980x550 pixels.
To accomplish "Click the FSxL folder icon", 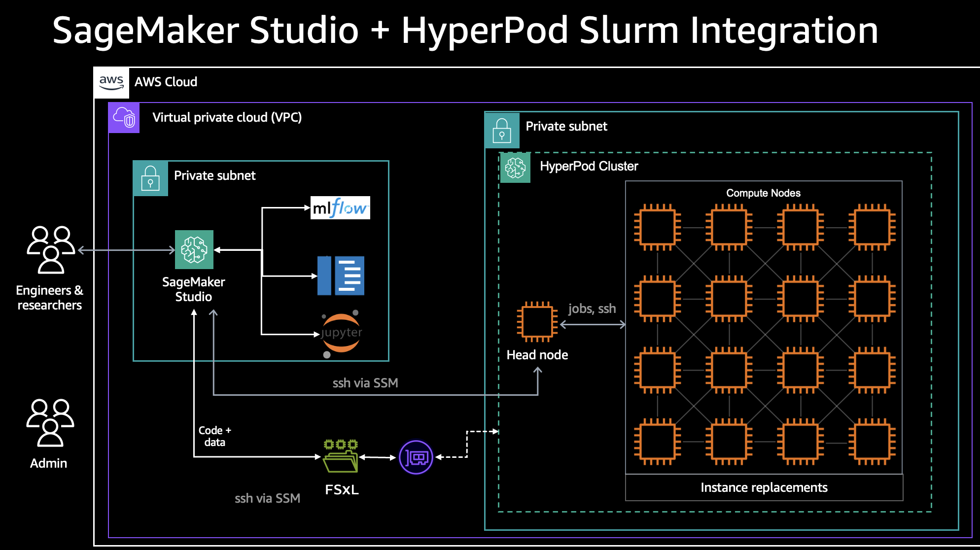I will 341,456.
